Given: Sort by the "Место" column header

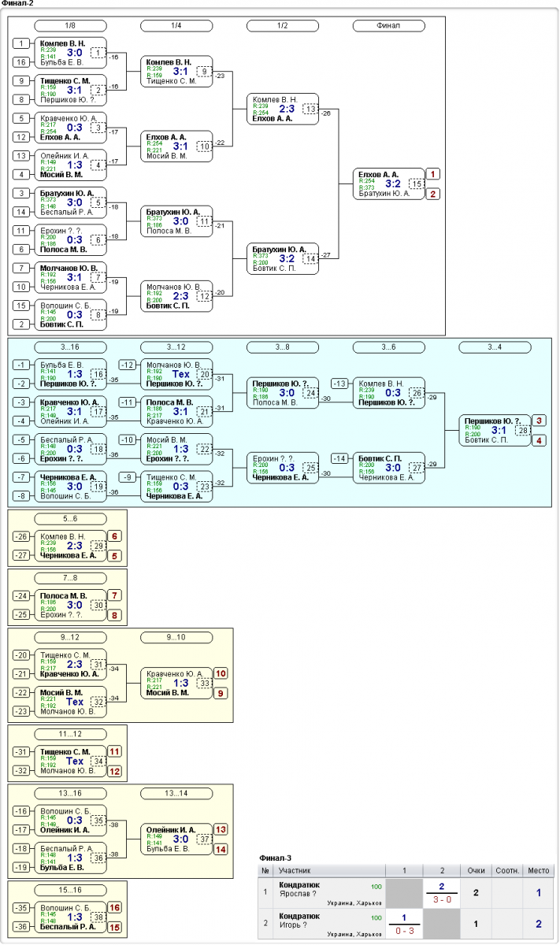Looking at the screenshot, I should pos(539,870).
